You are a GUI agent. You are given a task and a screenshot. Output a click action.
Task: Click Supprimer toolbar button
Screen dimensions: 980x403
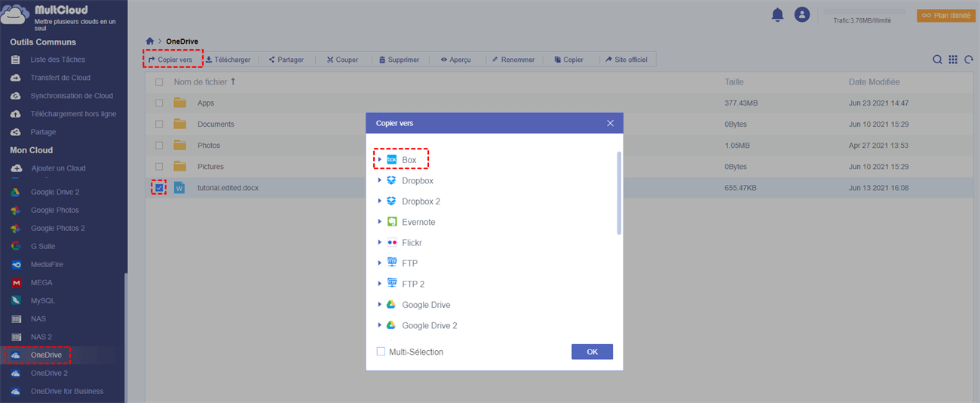point(399,60)
